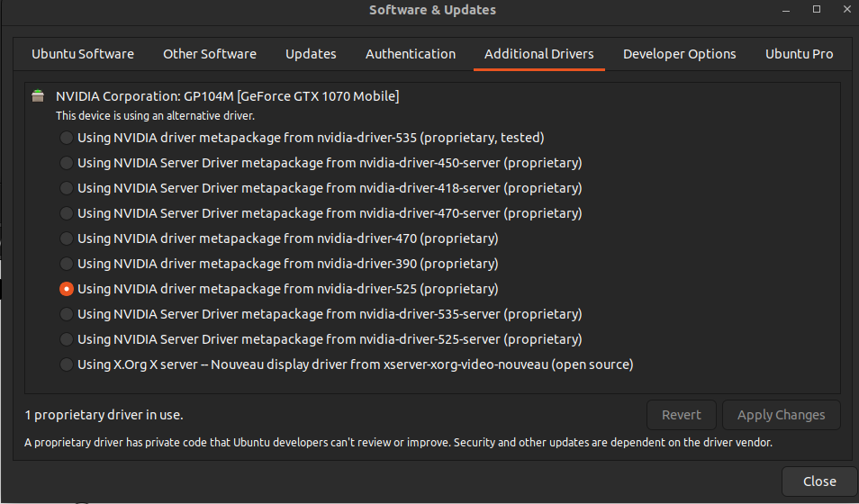Select the Additional Drivers tab
The width and height of the screenshot is (859, 504).
click(x=539, y=54)
